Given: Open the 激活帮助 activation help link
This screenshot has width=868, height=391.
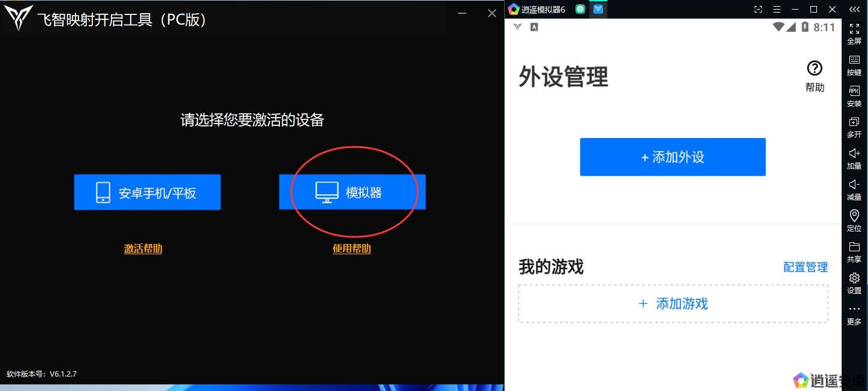Looking at the screenshot, I should pyautogui.click(x=143, y=249).
